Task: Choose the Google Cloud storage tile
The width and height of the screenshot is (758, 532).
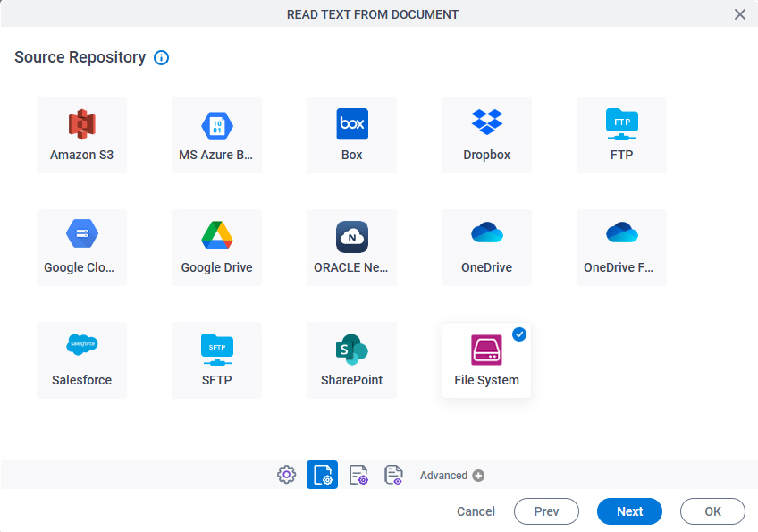Action: [x=81, y=248]
